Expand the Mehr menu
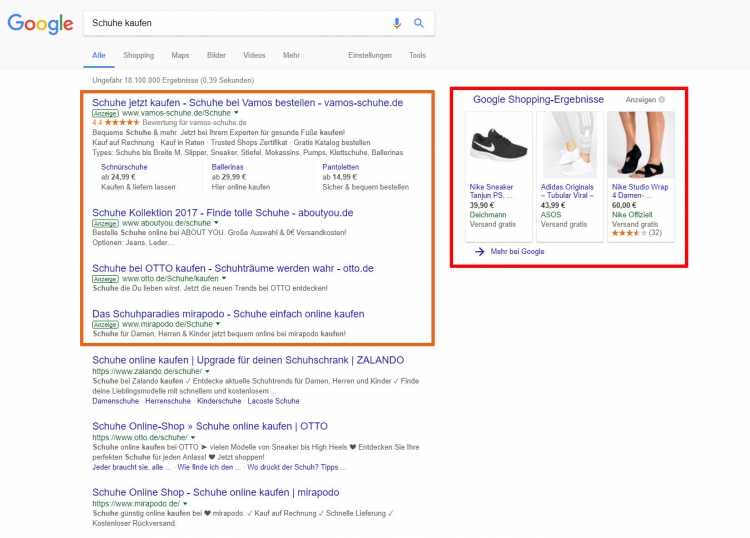 [x=291, y=55]
